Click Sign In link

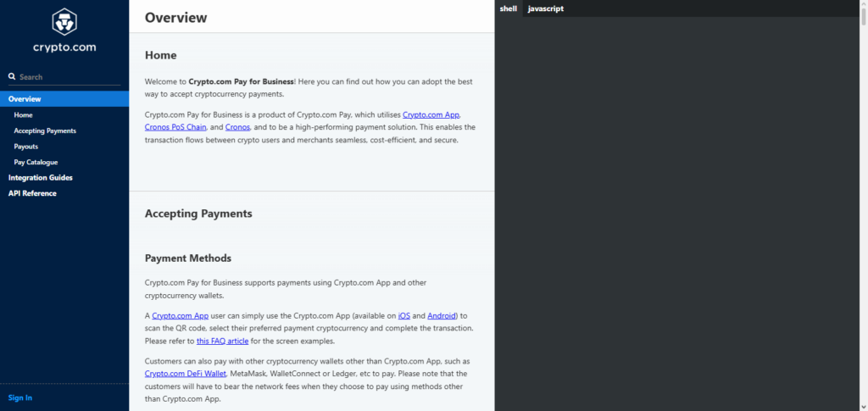tap(20, 397)
